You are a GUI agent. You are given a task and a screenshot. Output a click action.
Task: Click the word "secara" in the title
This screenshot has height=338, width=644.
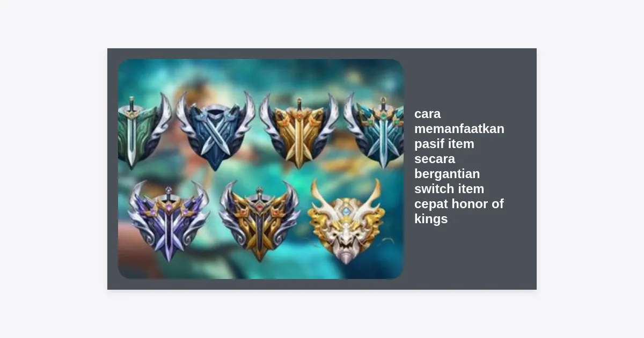tap(435, 159)
